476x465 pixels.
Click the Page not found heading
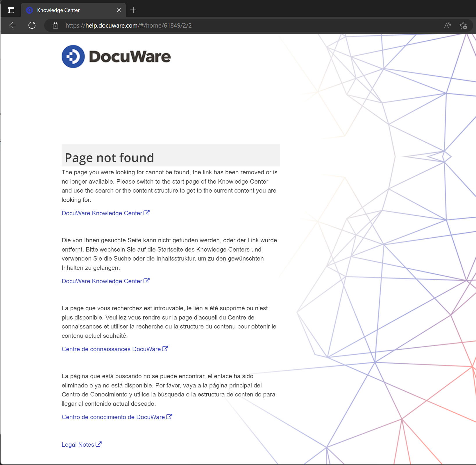[109, 158]
